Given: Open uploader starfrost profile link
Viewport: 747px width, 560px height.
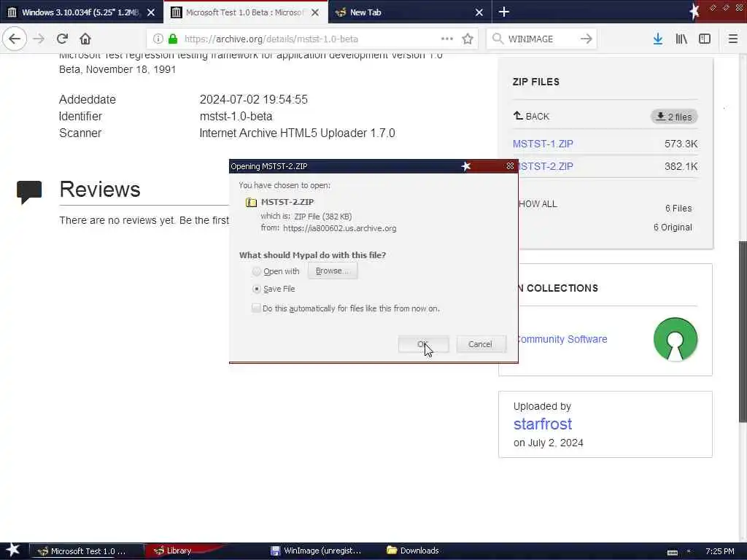Looking at the screenshot, I should pos(543,424).
